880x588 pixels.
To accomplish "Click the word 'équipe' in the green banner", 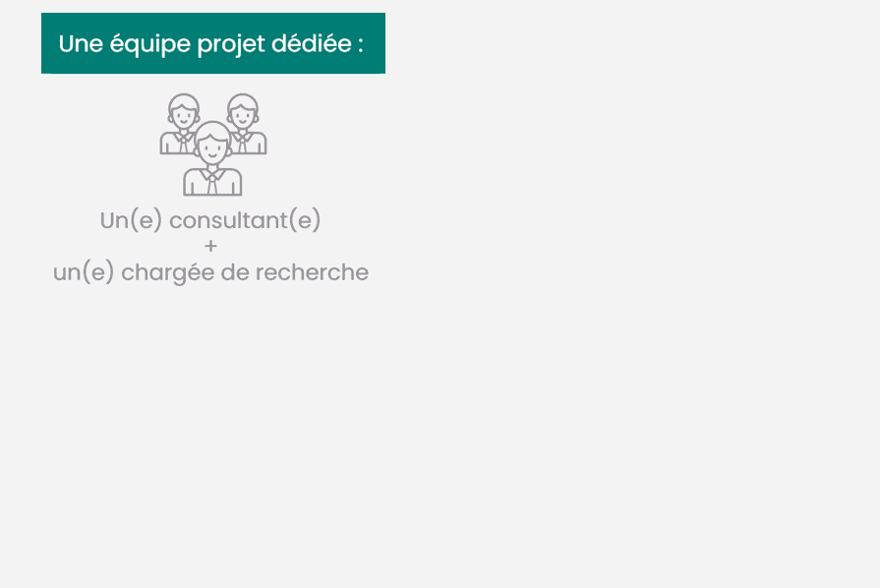I will click(x=137, y=45).
